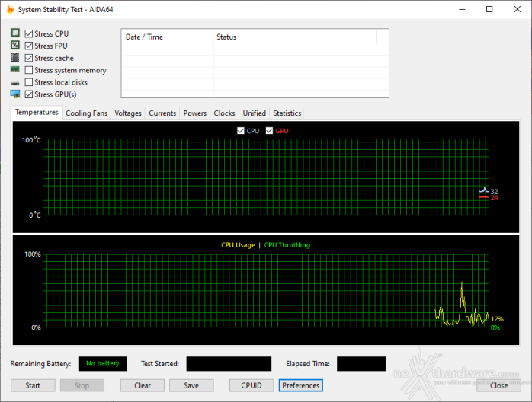The width and height of the screenshot is (532, 402).
Task: Click the Stop button
Action: point(82,385)
